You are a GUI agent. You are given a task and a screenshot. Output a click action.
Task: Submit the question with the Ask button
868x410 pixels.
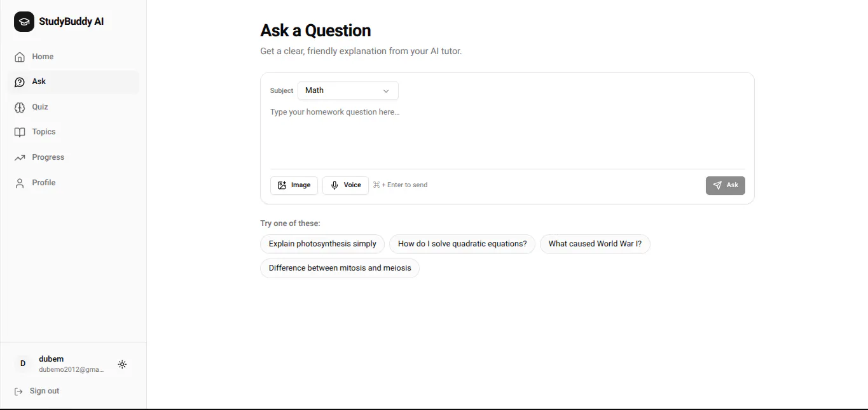[x=725, y=185]
